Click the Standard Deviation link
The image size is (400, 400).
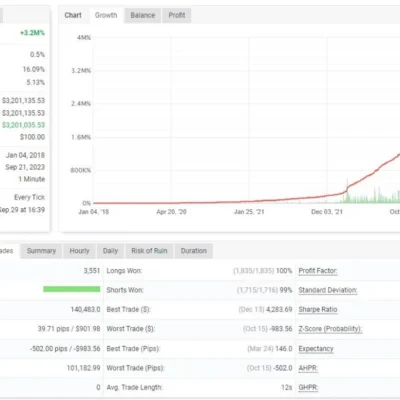(x=328, y=290)
